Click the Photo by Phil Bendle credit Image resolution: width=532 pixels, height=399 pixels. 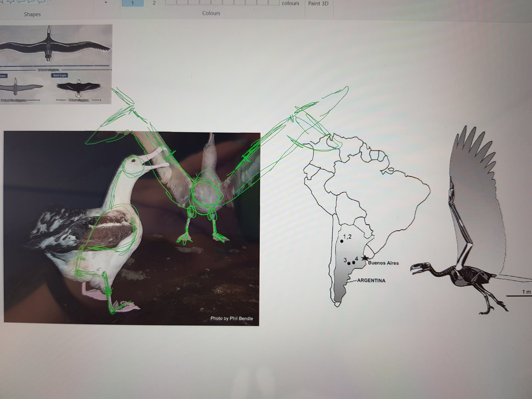tap(232, 318)
